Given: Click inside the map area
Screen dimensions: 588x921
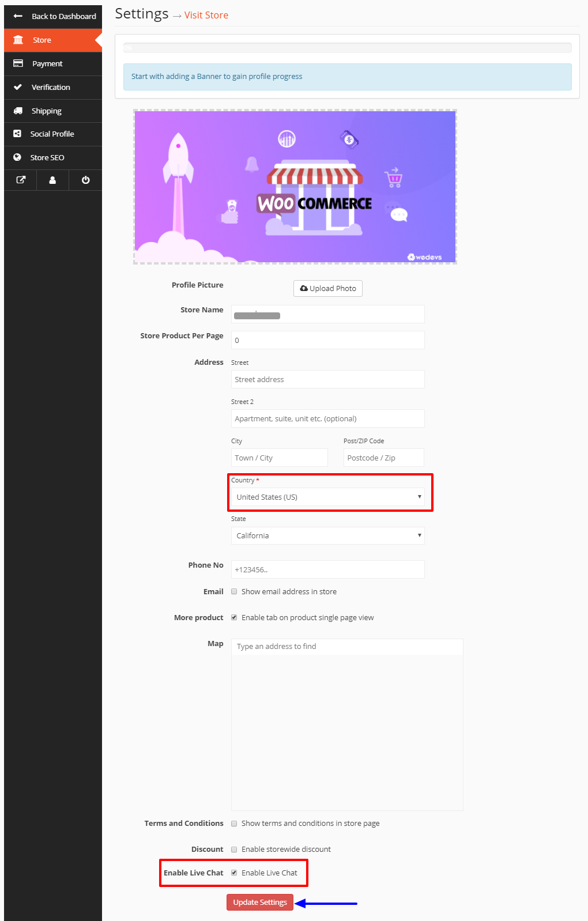Looking at the screenshot, I should 347,733.
